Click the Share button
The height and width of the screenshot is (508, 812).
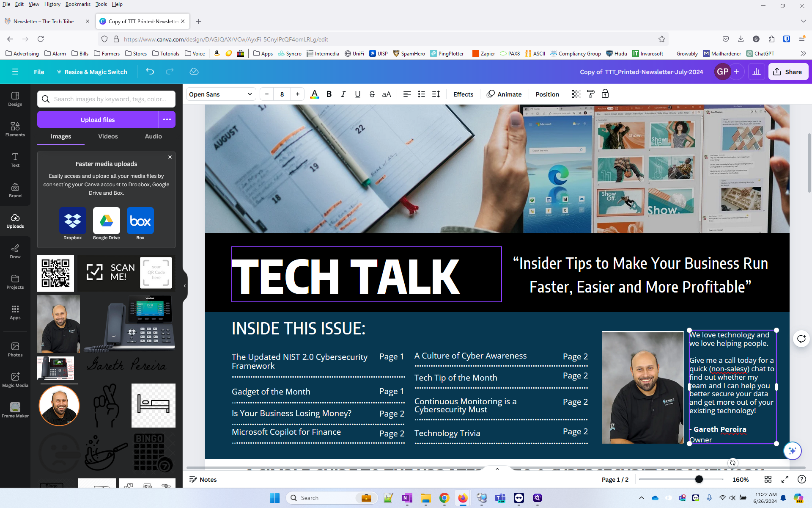pyautogui.click(x=788, y=72)
